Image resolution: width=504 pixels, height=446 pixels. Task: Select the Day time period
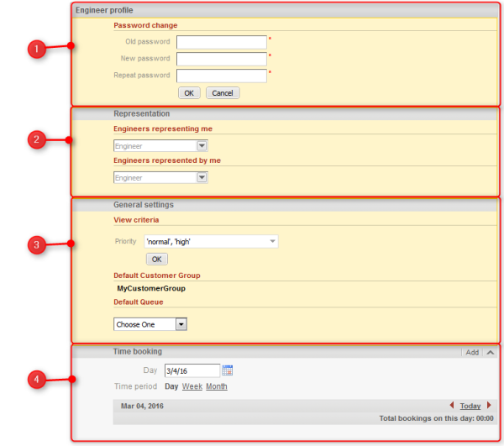point(171,386)
